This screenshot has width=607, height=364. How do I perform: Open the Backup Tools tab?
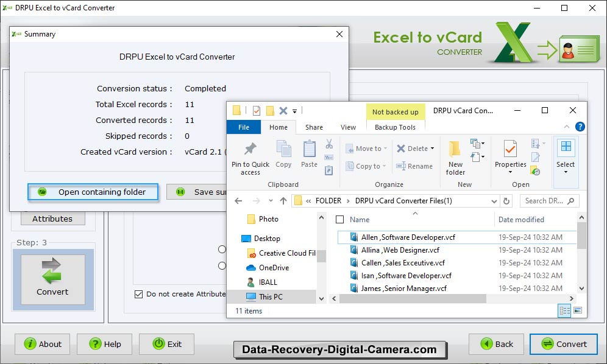[395, 127]
